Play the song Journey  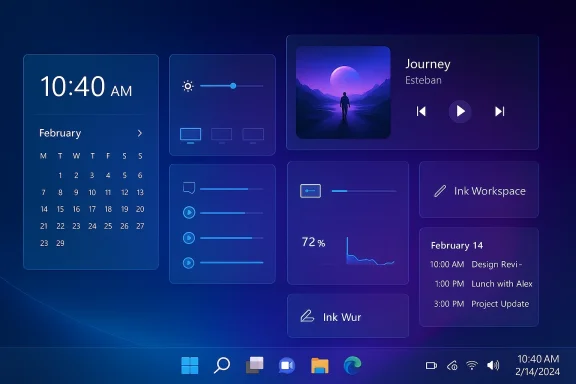point(460,111)
